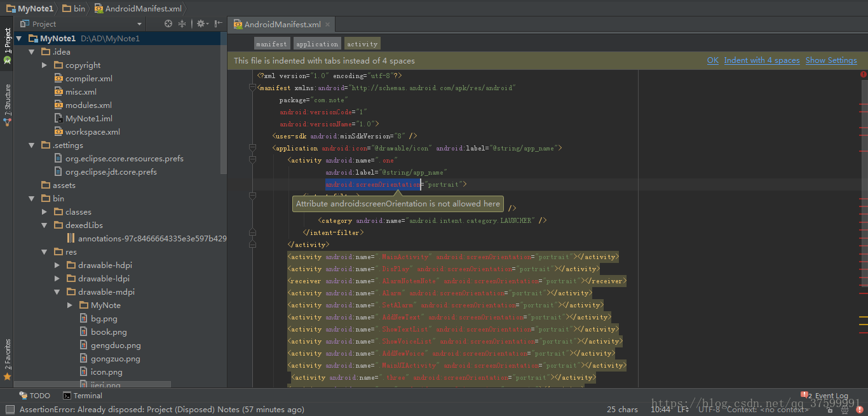Click the MyNote1 module icon in breadcrumb
This screenshot has height=416, width=868.
click(x=11, y=9)
